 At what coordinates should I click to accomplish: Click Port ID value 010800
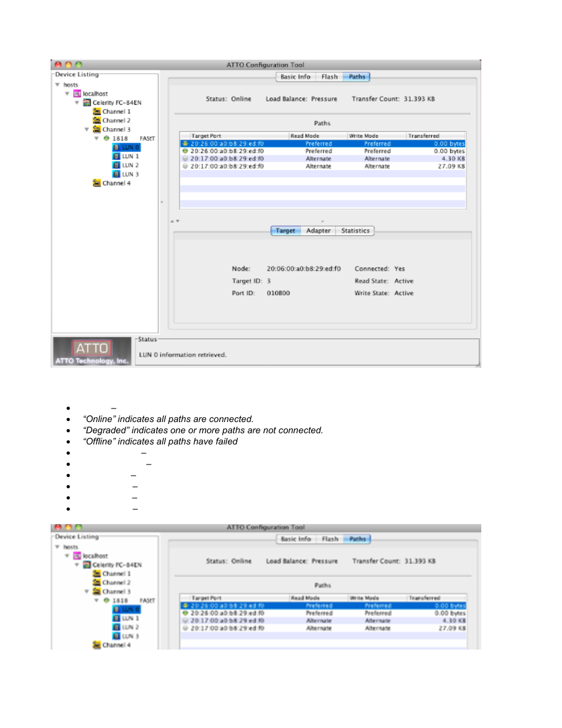click(278, 293)
